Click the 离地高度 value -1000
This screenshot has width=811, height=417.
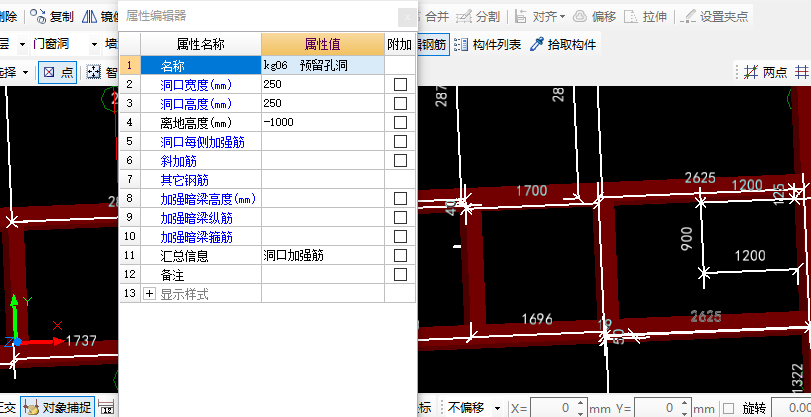[x=323, y=123]
